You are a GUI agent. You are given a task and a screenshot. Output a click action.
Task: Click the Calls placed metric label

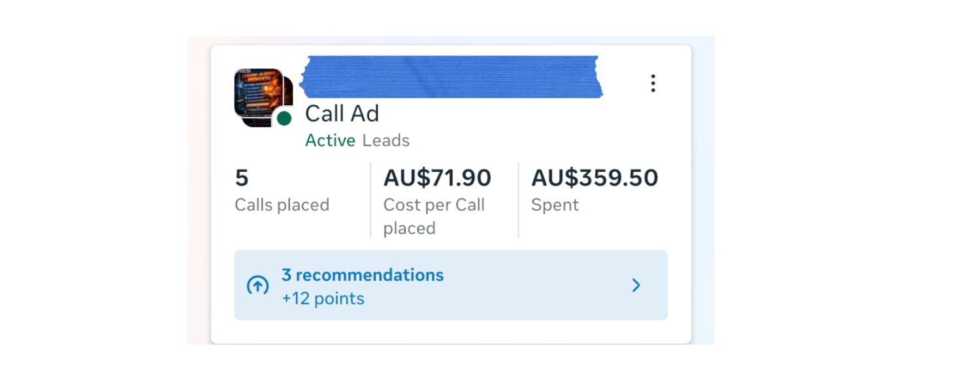[x=282, y=205]
